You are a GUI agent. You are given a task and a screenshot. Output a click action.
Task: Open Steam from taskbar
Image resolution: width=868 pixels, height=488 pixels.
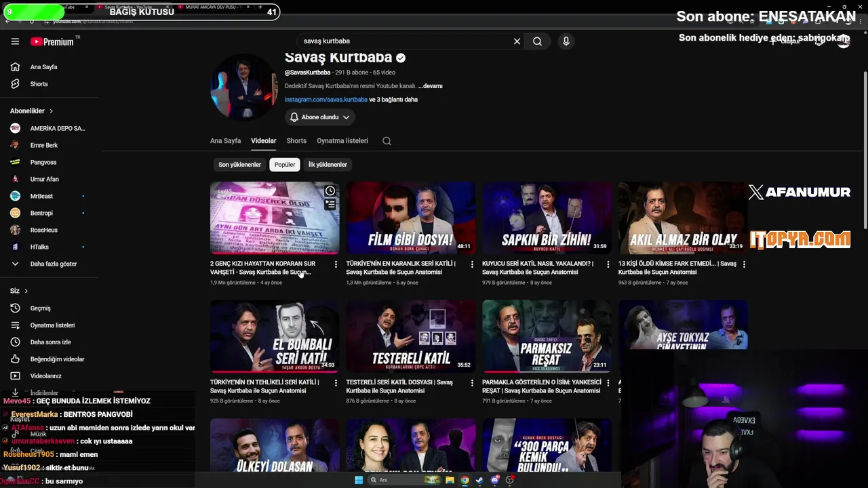pos(479,480)
